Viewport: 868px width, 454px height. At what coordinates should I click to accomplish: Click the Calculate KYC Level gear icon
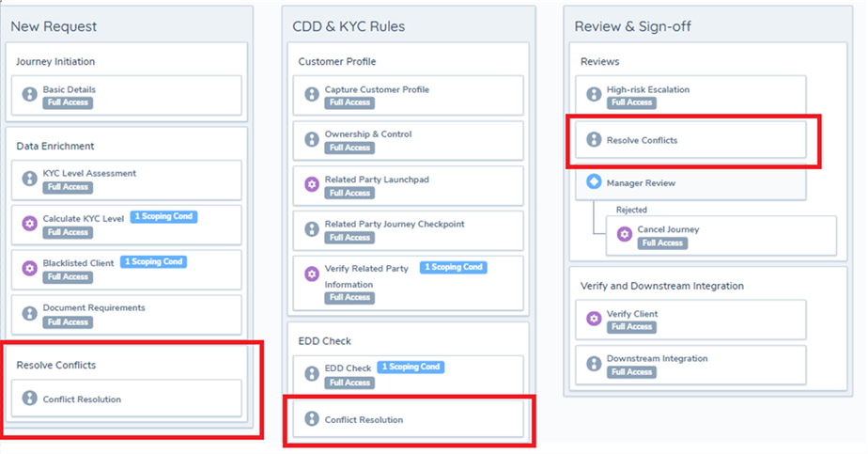[x=28, y=225]
